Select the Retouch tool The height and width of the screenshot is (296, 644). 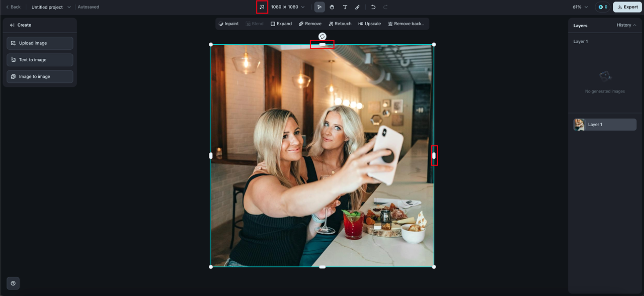coord(340,24)
